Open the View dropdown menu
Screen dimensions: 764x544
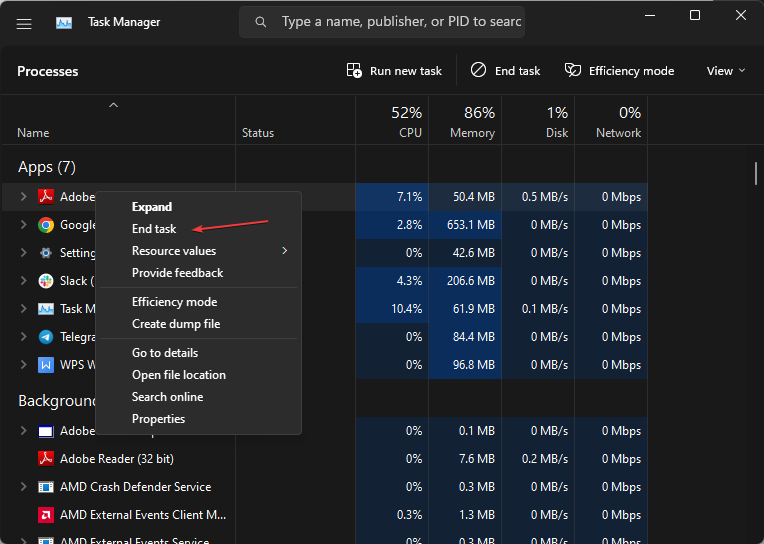point(726,71)
